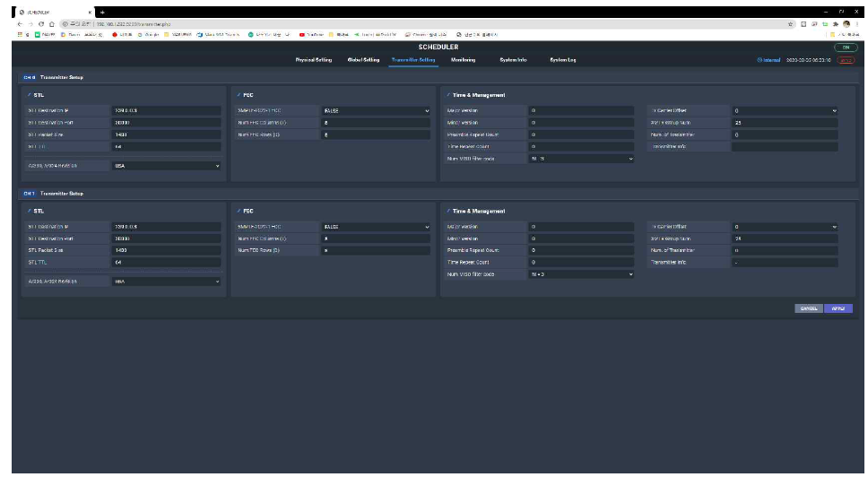This screenshot has height=477, width=868.
Task: Edit CH 1 Major Version field
Action: coord(581,227)
